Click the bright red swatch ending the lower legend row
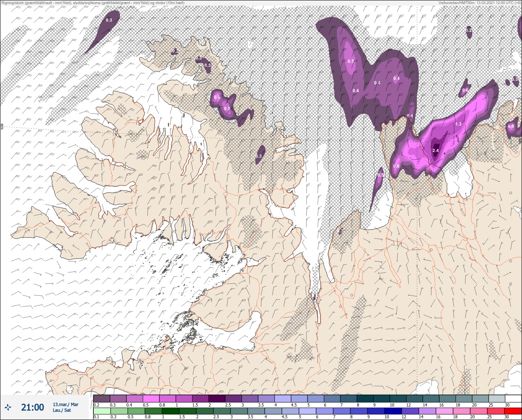522x420 pixels. (513, 411)
